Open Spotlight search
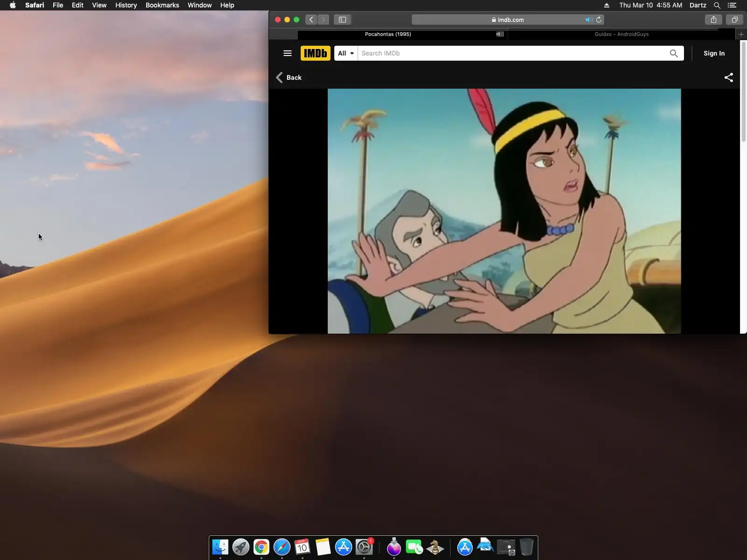 pyautogui.click(x=717, y=5)
